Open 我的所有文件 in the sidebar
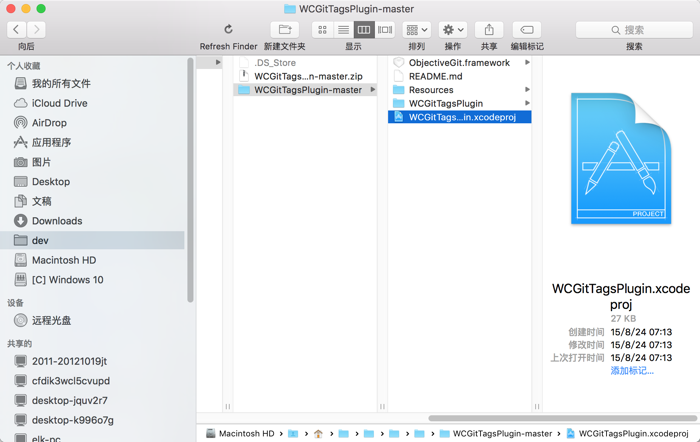 [92, 83]
